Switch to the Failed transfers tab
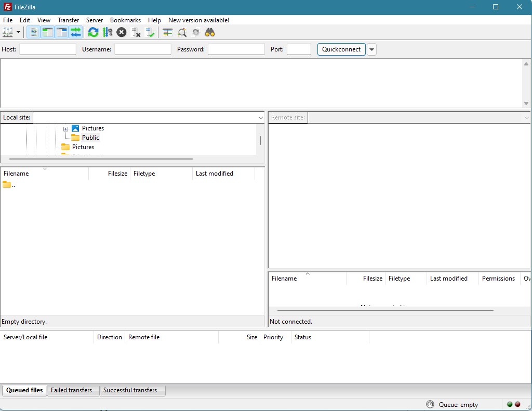The width and height of the screenshot is (532, 411). [72, 390]
